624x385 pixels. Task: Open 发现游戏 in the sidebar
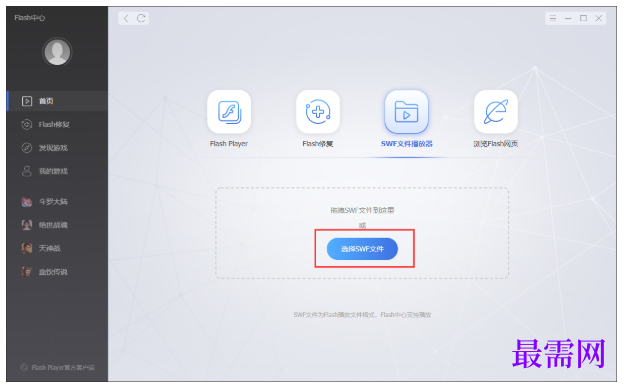click(57, 148)
